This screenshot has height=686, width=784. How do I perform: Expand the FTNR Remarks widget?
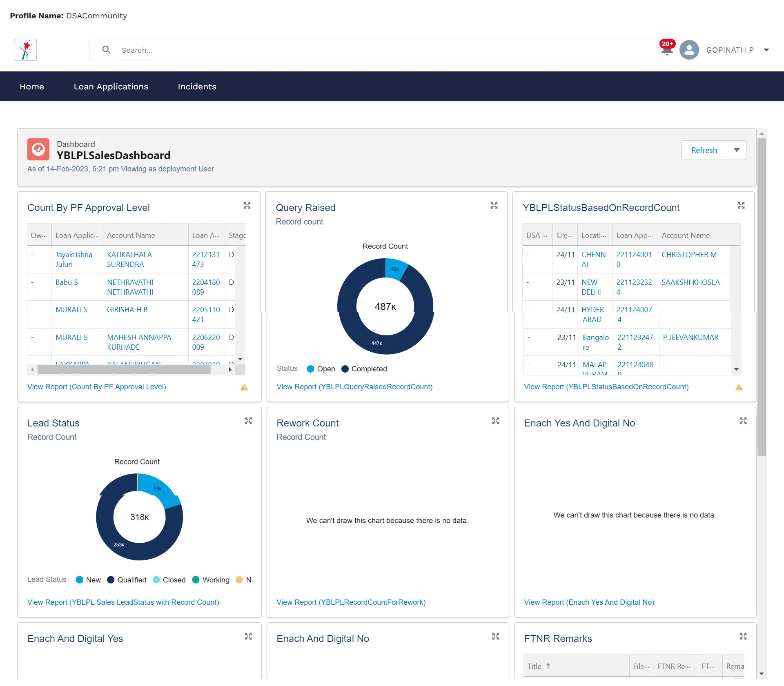click(x=743, y=636)
